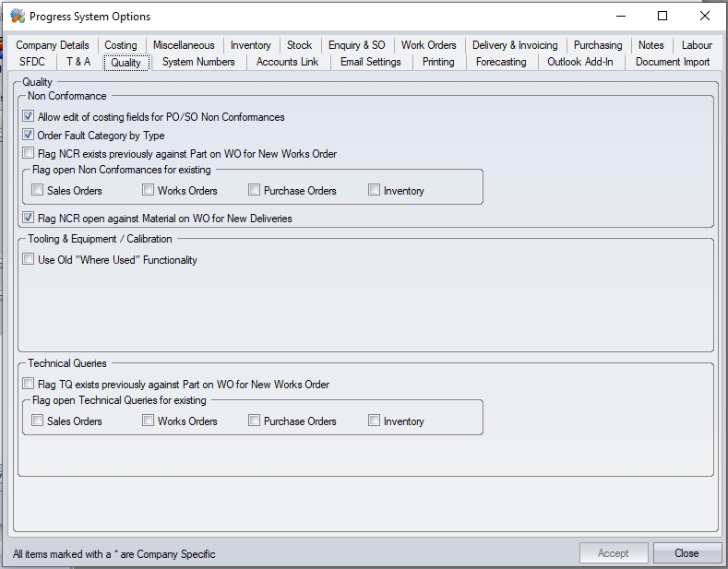The image size is (728, 569).
Task: Click the Close button
Action: coord(686,553)
